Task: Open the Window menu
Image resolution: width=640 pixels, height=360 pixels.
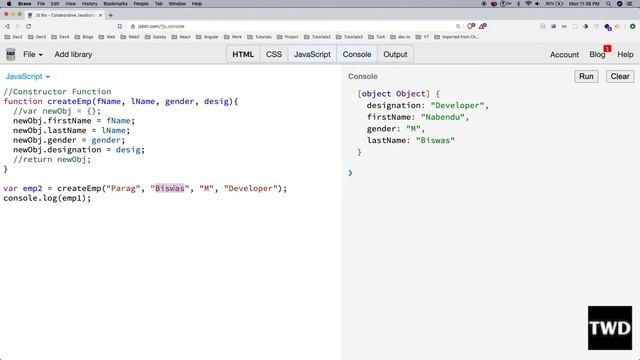Action: [177, 4]
